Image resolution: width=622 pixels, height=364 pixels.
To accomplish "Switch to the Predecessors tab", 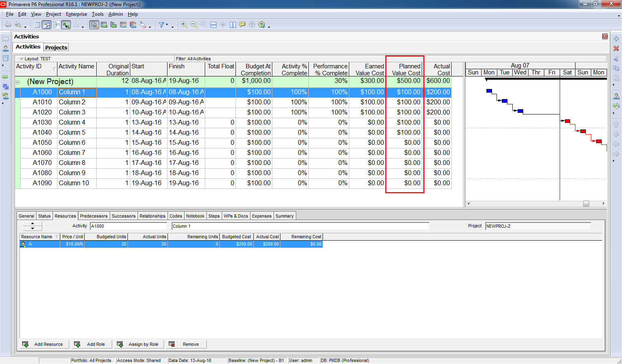I will tap(93, 216).
